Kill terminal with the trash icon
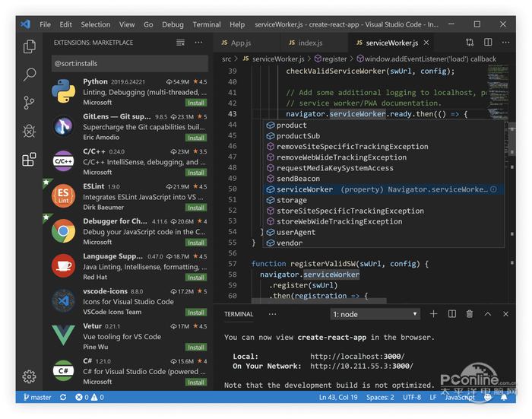Screen dimensions: 532x419 coord(470,314)
